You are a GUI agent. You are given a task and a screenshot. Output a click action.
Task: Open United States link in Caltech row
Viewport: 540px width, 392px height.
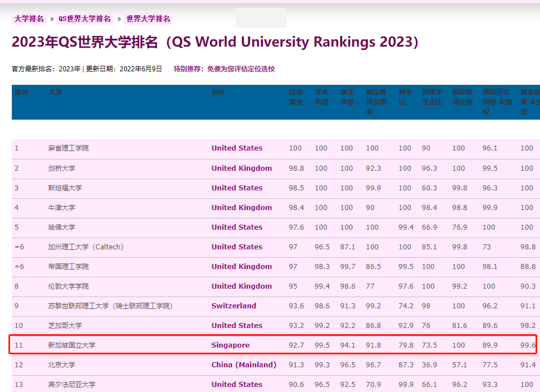pyautogui.click(x=237, y=247)
